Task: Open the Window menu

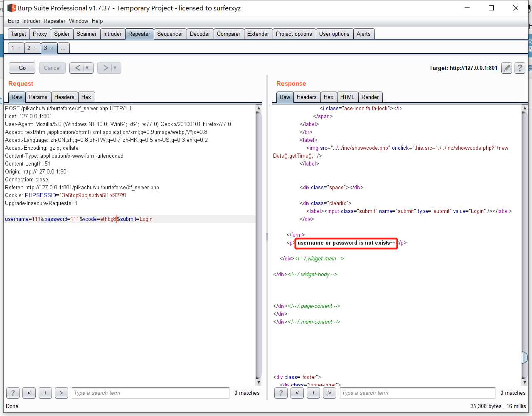Action: pyautogui.click(x=79, y=21)
